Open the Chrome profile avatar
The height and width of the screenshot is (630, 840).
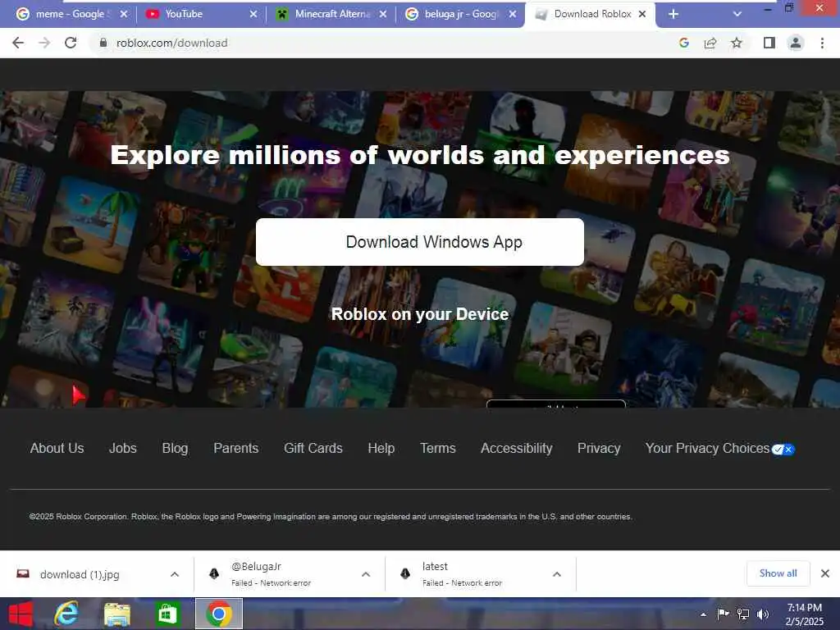point(796,43)
